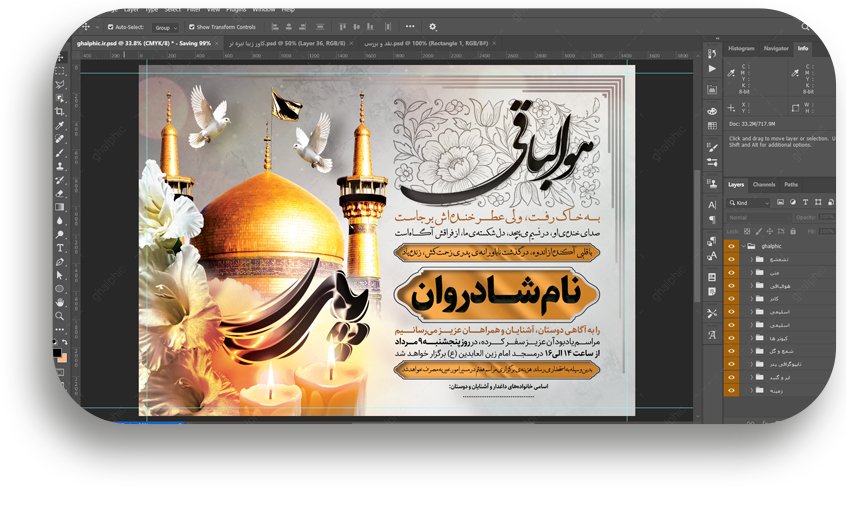Open the Auto-Select Group dropdown
This screenshot has width=846, height=513.
(x=166, y=27)
